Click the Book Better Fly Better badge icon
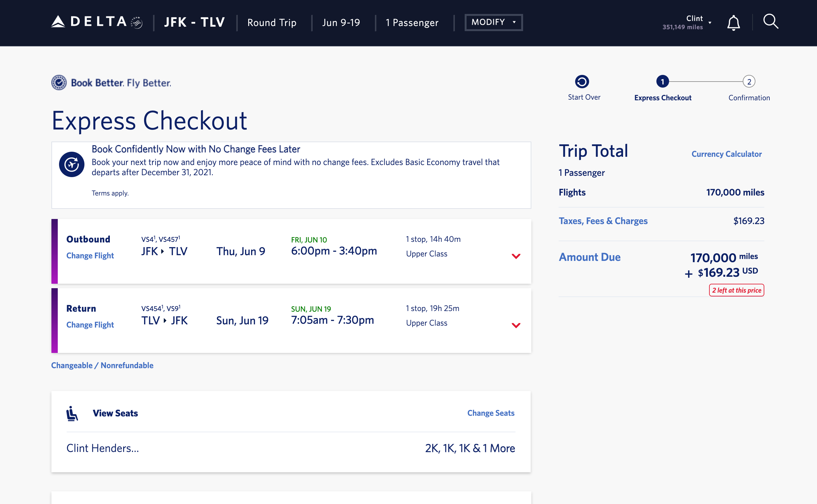The image size is (817, 504). pyautogui.click(x=59, y=83)
